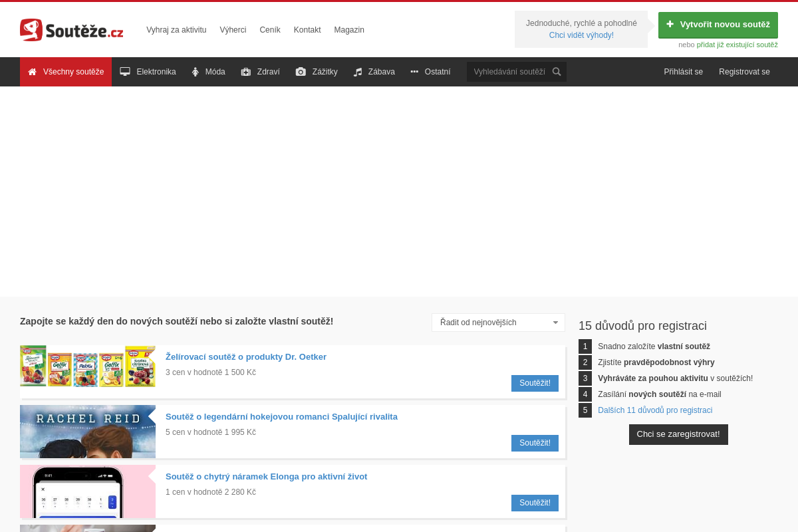Open the Magazín section
This screenshot has width=798, height=532.
coord(349,30)
